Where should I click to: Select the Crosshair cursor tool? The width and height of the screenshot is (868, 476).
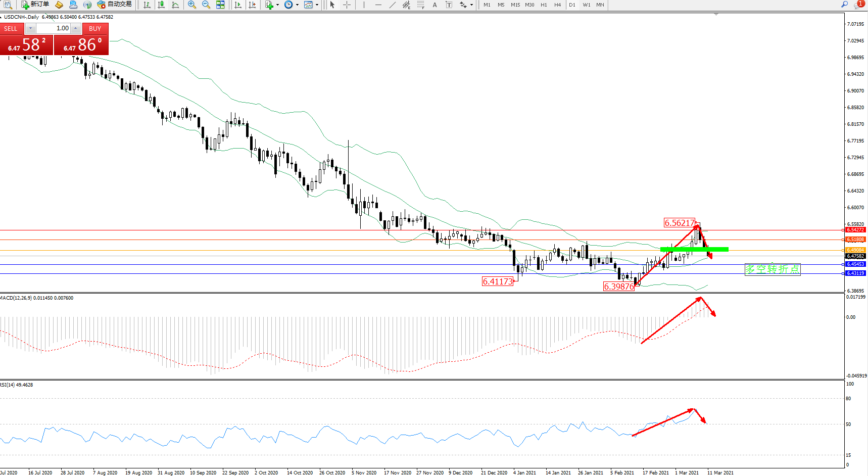point(347,5)
